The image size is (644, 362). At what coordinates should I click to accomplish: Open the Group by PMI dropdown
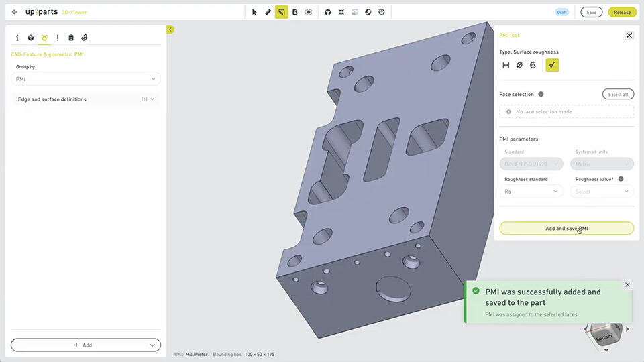pos(85,79)
